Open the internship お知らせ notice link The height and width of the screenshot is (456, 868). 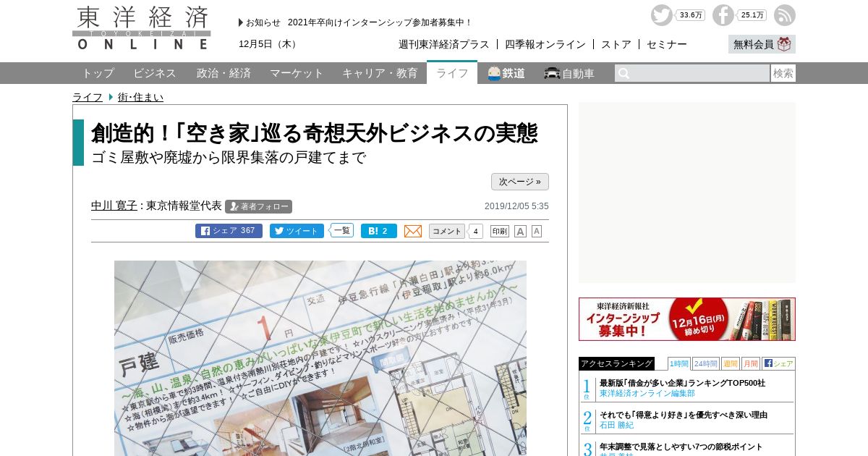(380, 22)
